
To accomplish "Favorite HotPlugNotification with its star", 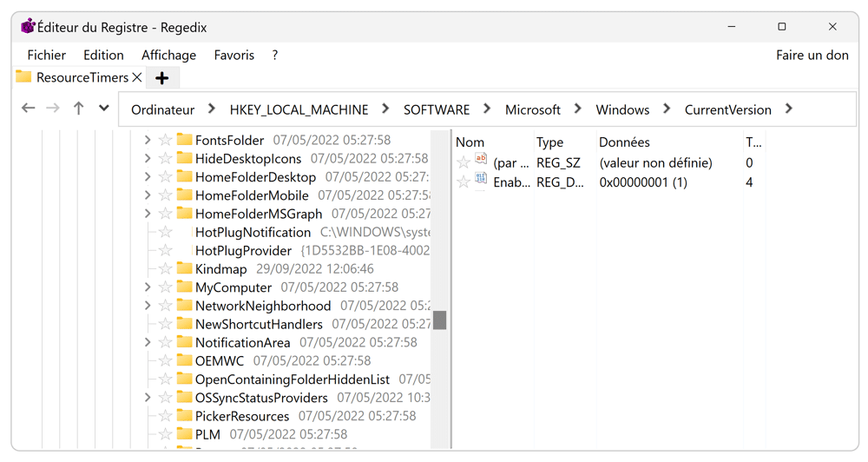I will click(x=165, y=232).
